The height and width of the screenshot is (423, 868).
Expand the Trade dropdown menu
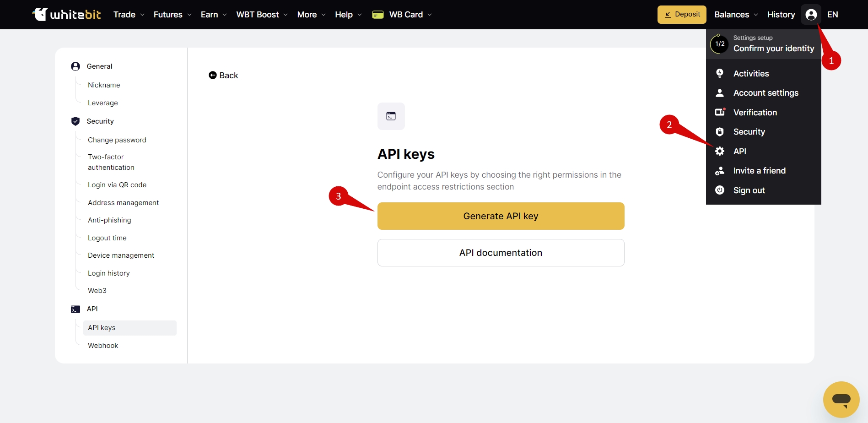(x=129, y=15)
